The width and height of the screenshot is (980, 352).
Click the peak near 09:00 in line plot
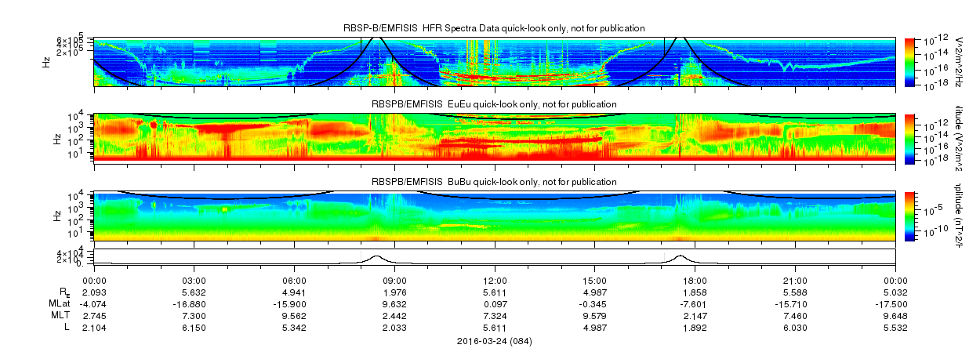click(377, 256)
